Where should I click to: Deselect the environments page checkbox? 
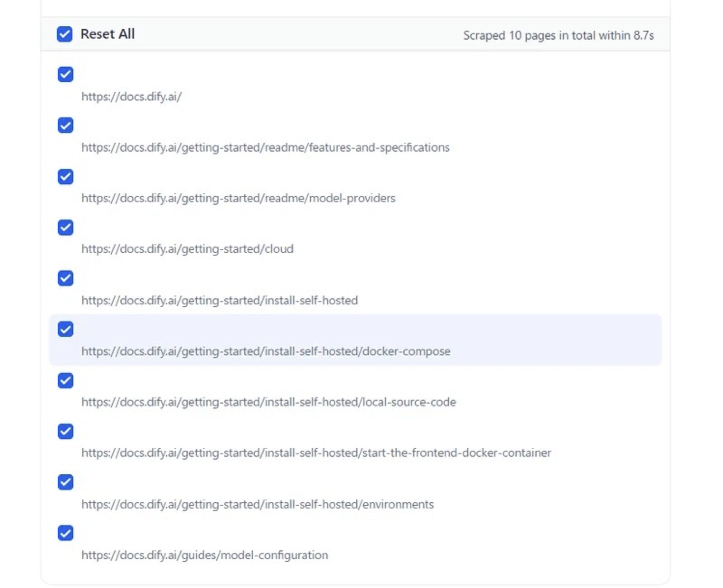coord(66,482)
